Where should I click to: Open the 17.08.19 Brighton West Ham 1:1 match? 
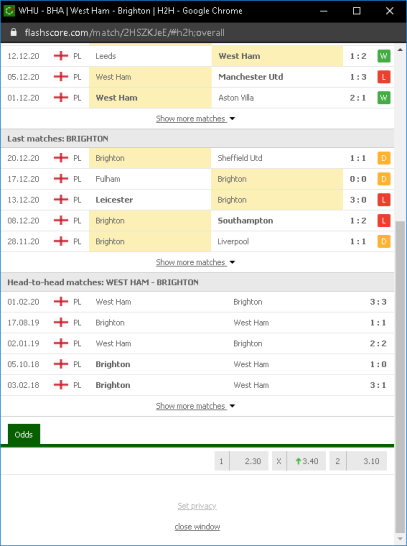(197, 323)
